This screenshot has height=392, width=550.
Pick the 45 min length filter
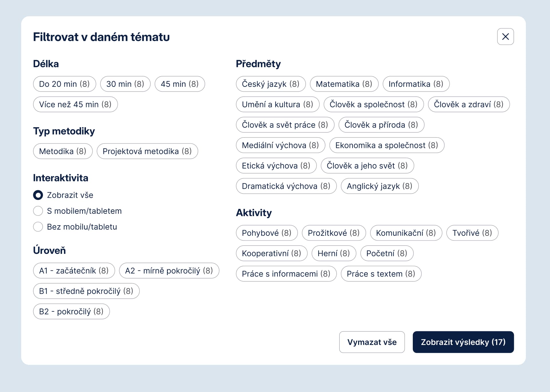(x=180, y=84)
